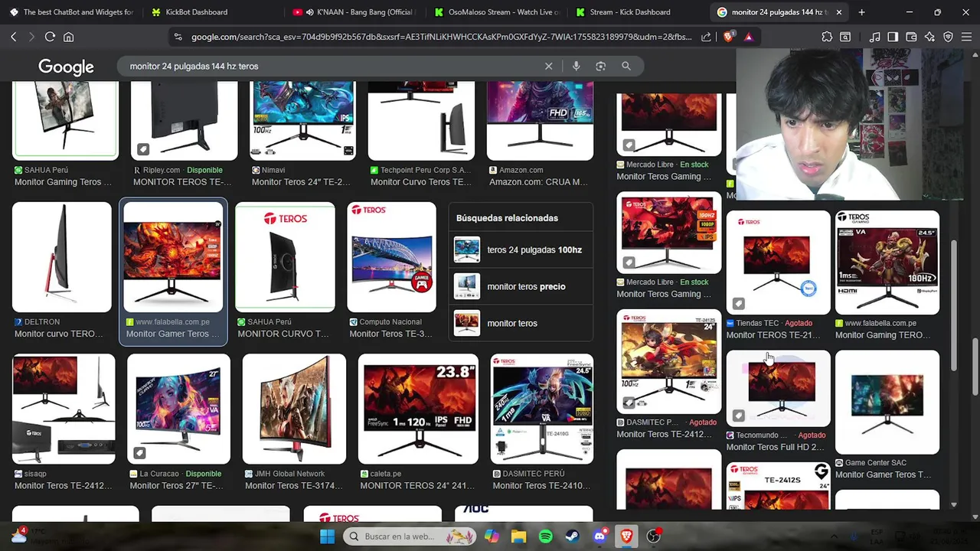Go back to the previous page
The width and height of the screenshot is (980, 551).
14,37
